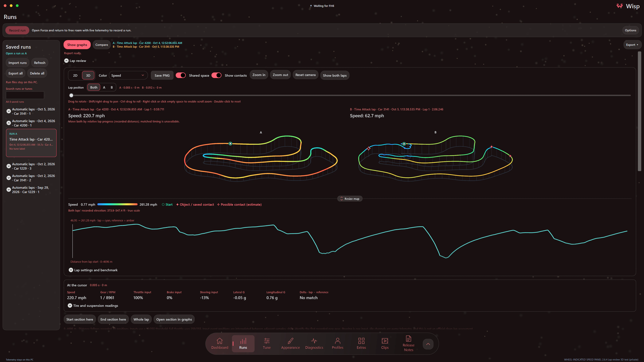This screenshot has height=362, width=644.
Task: Click leftmost contact star on lap B map
Action: pyautogui.click(x=368, y=148)
